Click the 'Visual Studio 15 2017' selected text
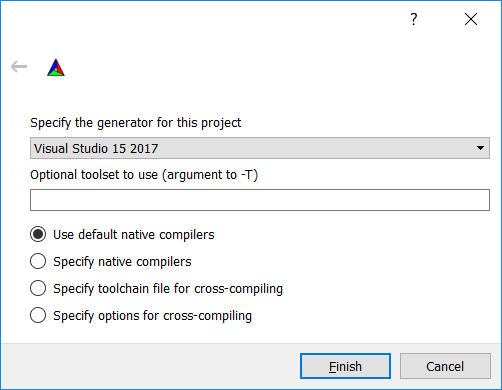Viewport: 502px width, 390px height. [x=96, y=148]
